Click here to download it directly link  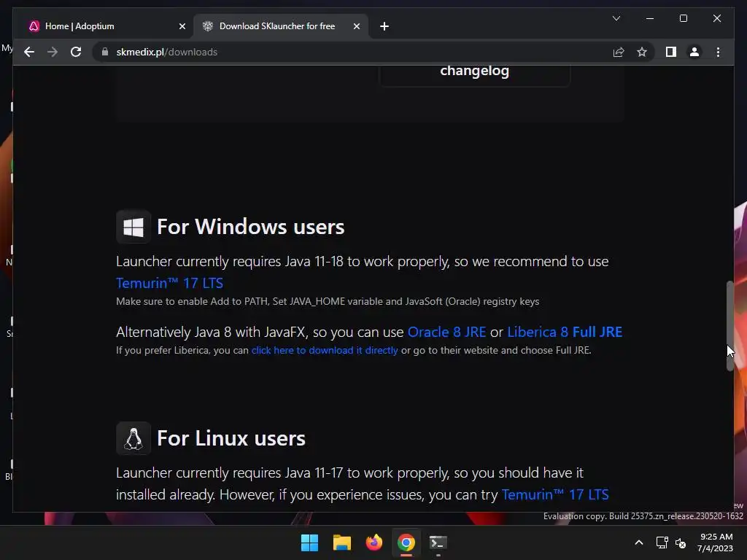click(x=325, y=351)
